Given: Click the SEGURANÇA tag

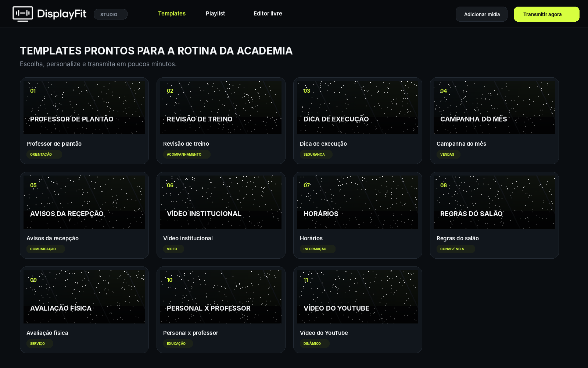Looking at the screenshot, I should 316,155.
